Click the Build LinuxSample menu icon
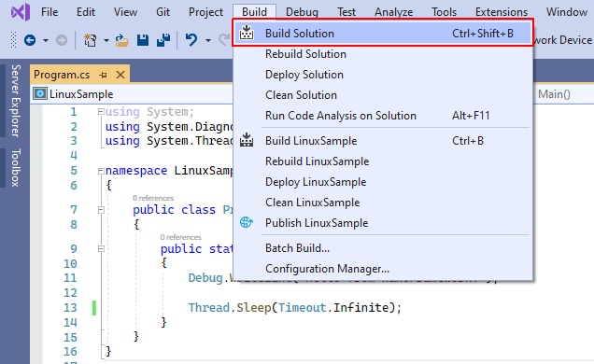The height and width of the screenshot is (364, 594). coord(247,140)
